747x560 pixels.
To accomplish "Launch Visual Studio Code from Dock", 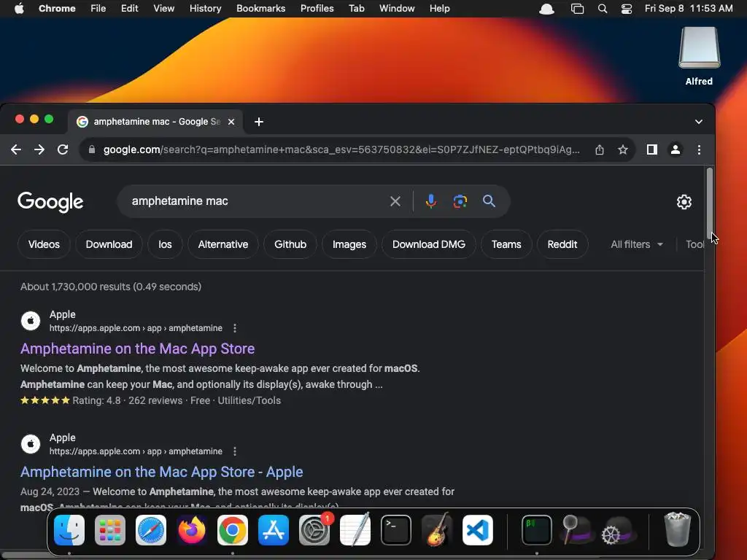I will (478, 530).
